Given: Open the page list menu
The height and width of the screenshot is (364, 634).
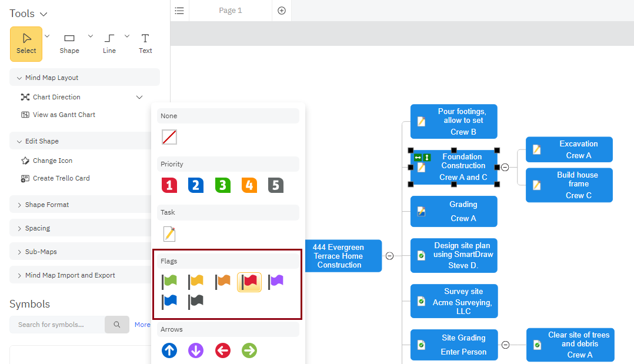Looking at the screenshot, I should [179, 10].
